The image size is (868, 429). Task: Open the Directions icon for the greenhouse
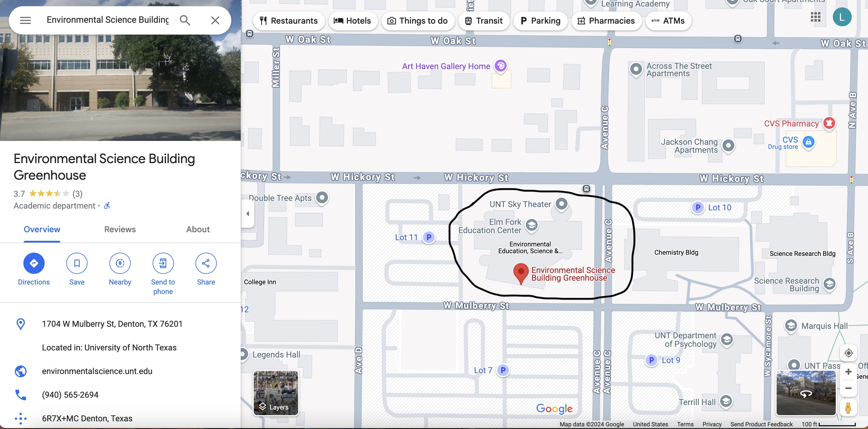pyautogui.click(x=34, y=263)
